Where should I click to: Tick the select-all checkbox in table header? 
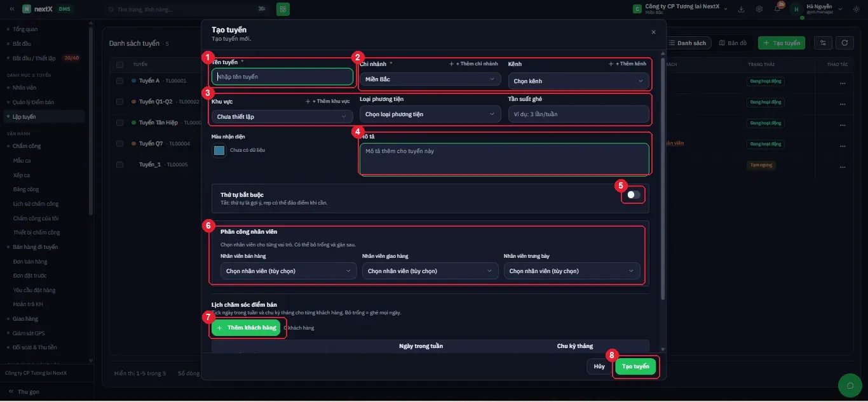coord(119,64)
